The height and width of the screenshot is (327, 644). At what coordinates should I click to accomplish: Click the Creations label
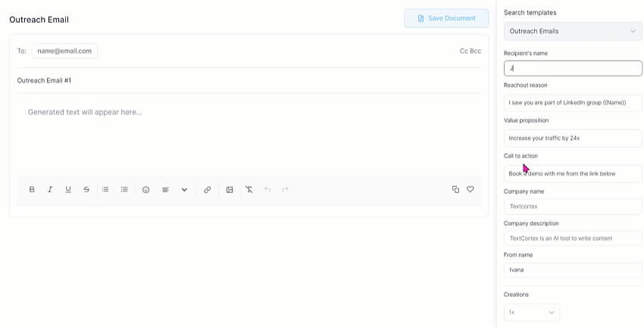click(516, 294)
